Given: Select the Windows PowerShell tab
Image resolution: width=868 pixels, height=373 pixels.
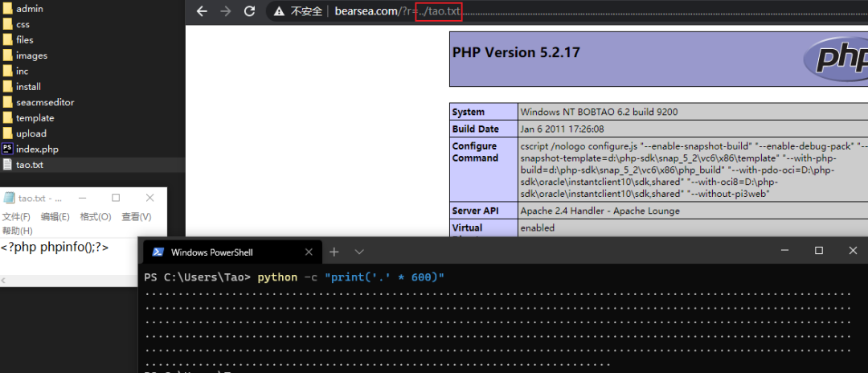Looking at the screenshot, I should pyautogui.click(x=231, y=252).
